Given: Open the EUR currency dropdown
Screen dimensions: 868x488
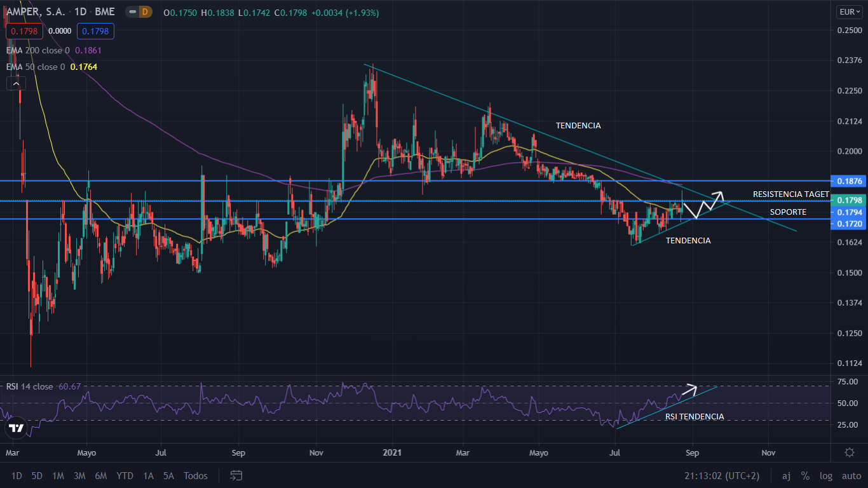Looking at the screenshot, I should pyautogui.click(x=850, y=11).
